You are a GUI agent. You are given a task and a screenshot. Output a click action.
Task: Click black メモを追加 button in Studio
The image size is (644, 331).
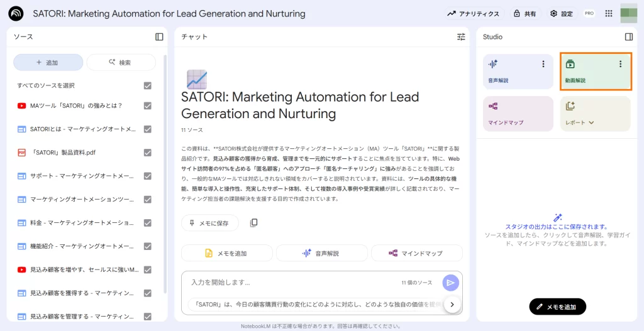point(557,307)
